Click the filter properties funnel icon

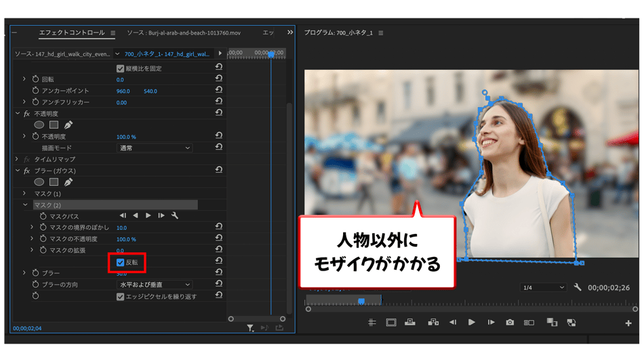click(x=250, y=328)
